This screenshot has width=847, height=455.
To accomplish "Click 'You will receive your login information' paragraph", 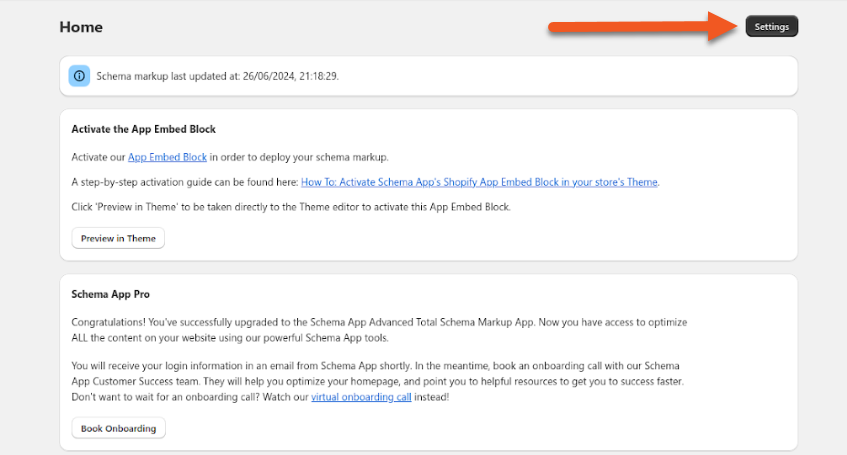I will 378,381.
